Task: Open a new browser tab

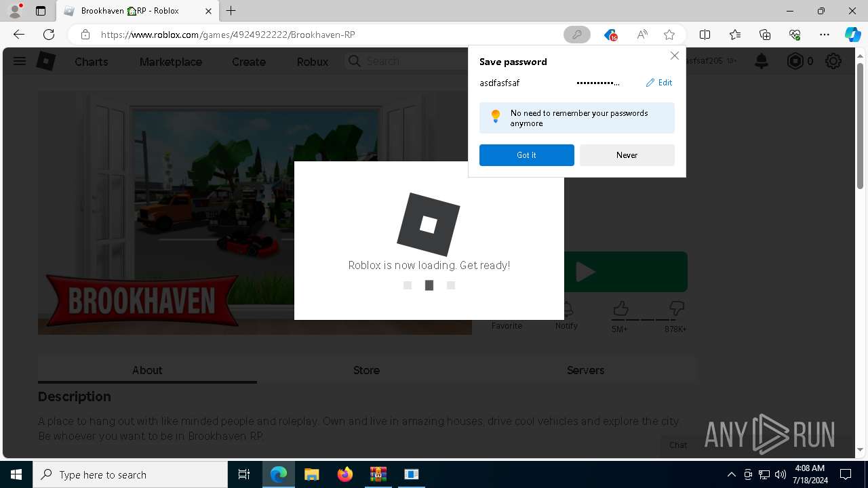Action: point(231,11)
